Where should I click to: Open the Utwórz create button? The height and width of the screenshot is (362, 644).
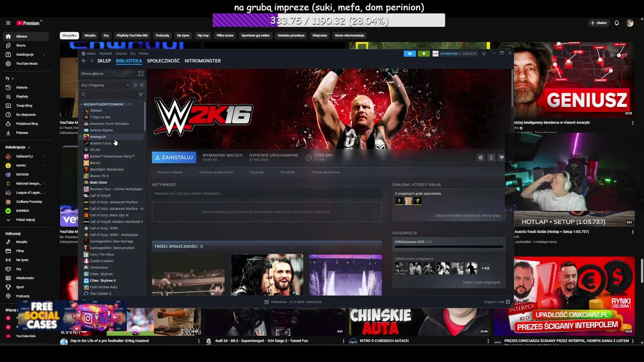pos(599,23)
